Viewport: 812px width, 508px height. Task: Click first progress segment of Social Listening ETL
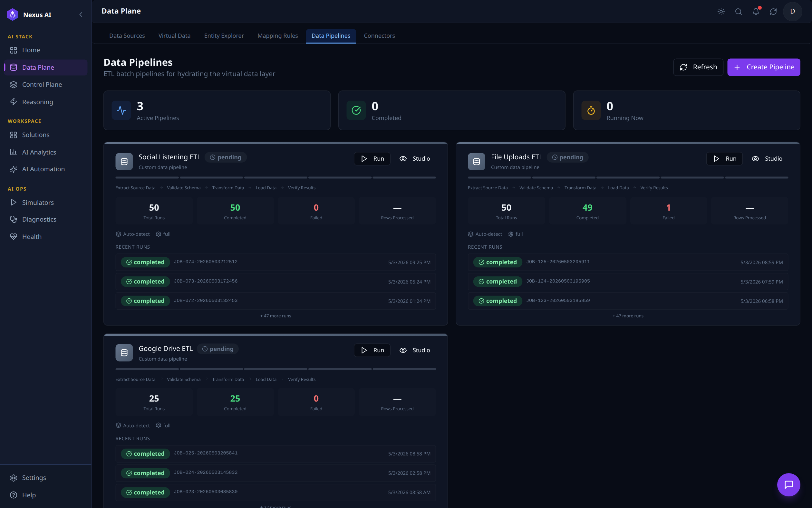point(147,177)
